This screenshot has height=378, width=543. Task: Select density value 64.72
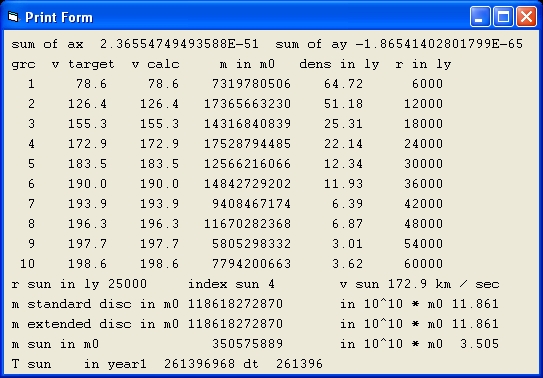344,84
